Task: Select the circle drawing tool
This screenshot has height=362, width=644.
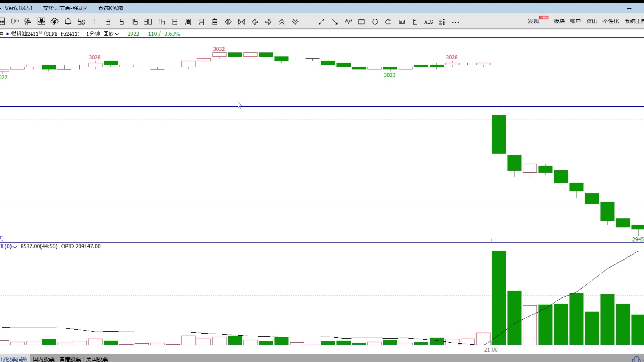Action: pos(375,22)
